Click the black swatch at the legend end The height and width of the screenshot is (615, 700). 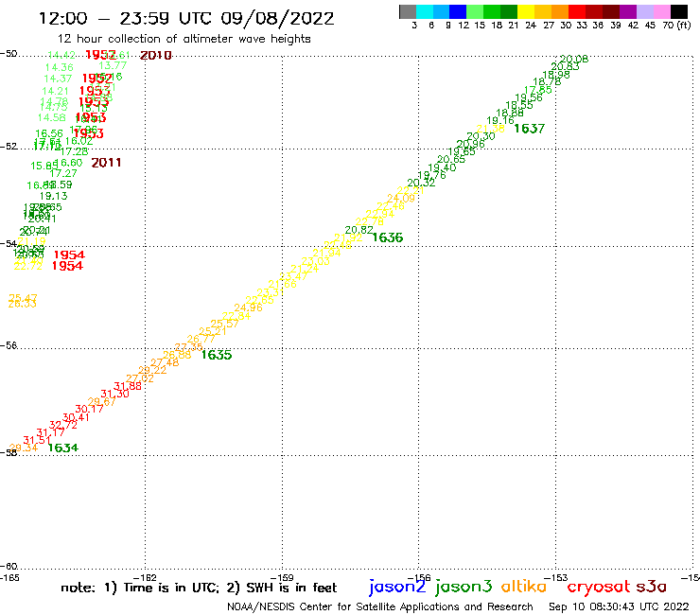point(679,11)
